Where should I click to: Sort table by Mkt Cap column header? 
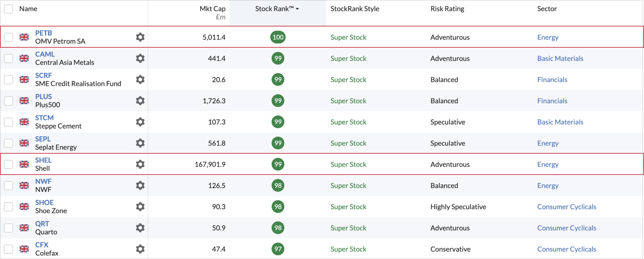(212, 9)
